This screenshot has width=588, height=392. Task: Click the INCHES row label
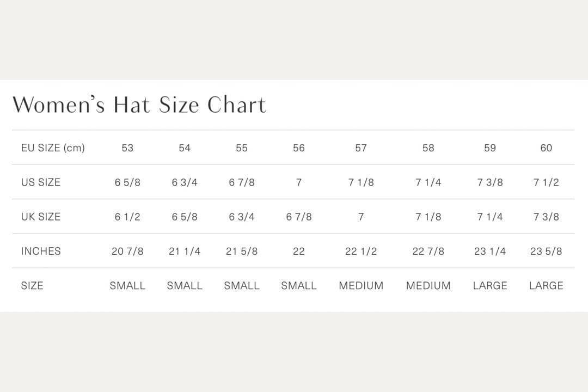coord(41,251)
